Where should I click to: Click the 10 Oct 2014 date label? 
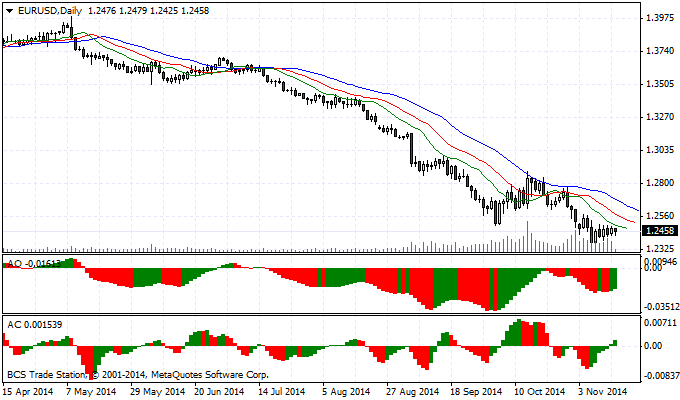click(x=540, y=391)
